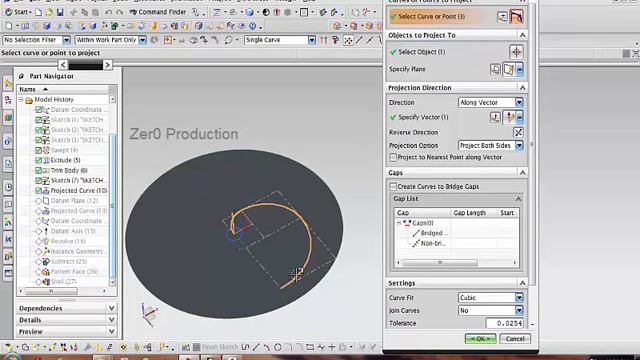Screen dimensions: 640x360
Task: Click the OK button
Action: [480, 339]
